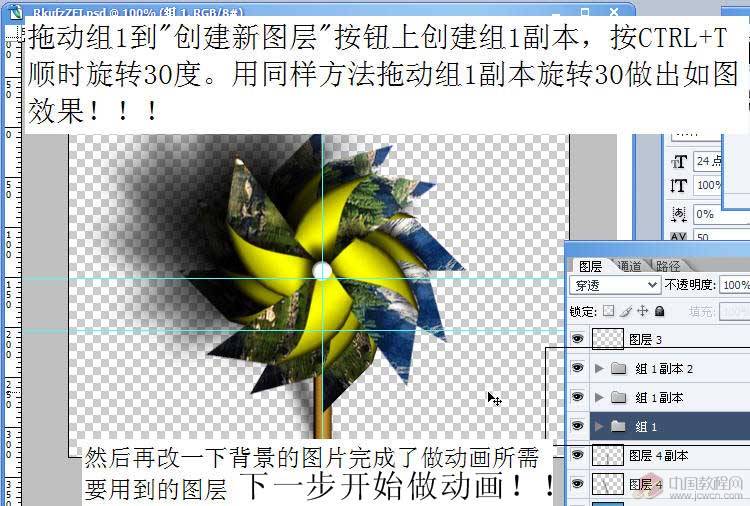The height and width of the screenshot is (506, 750).
Task: Click the white pinwheel center dot
Action: point(322,271)
